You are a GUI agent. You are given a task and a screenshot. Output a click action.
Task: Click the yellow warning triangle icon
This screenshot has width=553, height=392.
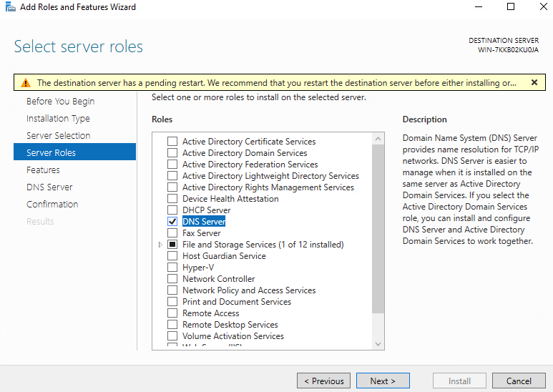26,83
